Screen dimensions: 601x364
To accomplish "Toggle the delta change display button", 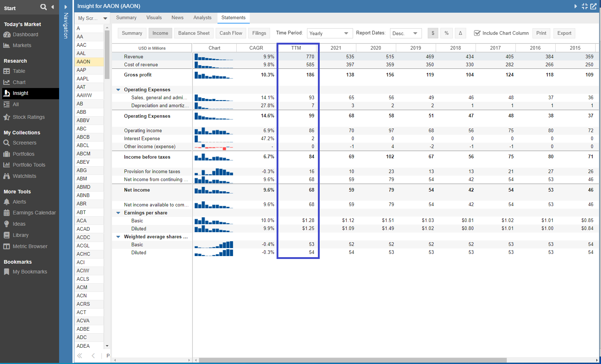I will (460, 33).
